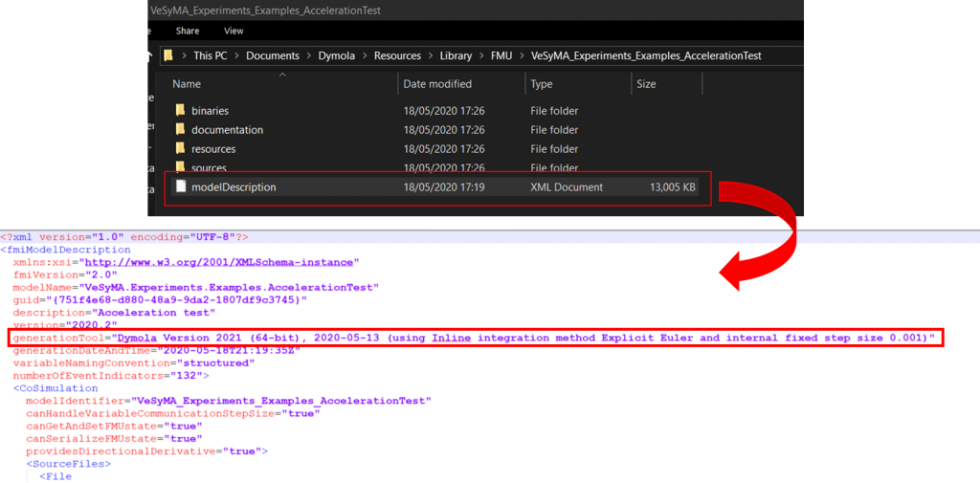Go to Dymola breadcrumb folder
This screenshot has width=980, height=483.
pyautogui.click(x=338, y=55)
